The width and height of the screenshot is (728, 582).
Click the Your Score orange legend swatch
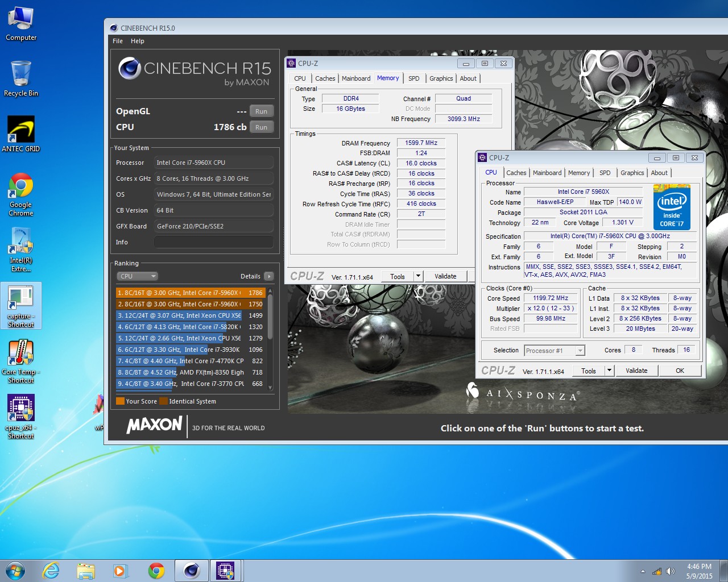(x=120, y=401)
